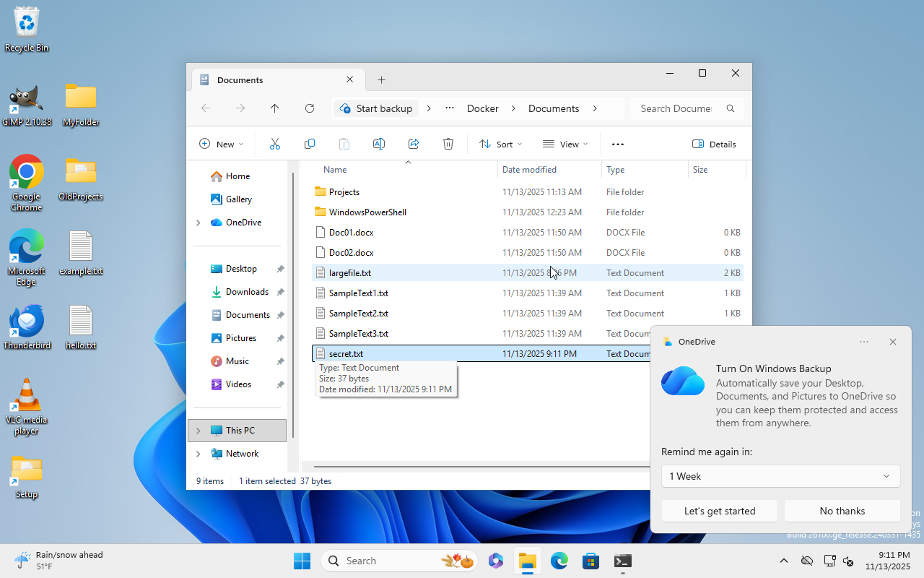The image size is (924, 578).
Task: Sort by the Date modified column header
Action: coord(529,170)
